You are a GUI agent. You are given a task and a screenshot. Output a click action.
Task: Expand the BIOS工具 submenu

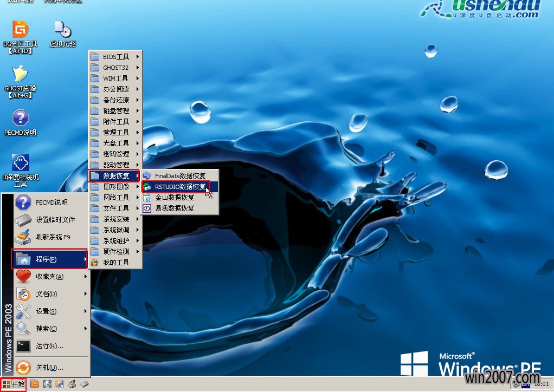click(x=115, y=56)
